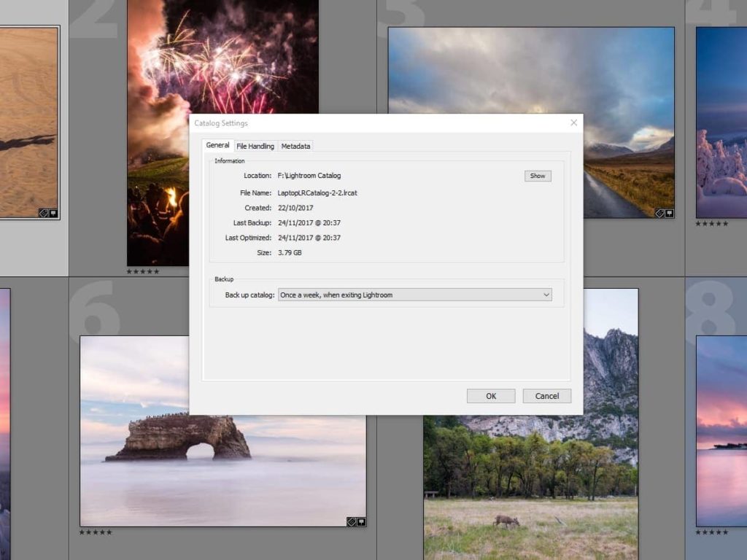Screen dimensions: 747x560
Task: Click the keyword tag badge on the sand dune photo
Action: pos(44,214)
